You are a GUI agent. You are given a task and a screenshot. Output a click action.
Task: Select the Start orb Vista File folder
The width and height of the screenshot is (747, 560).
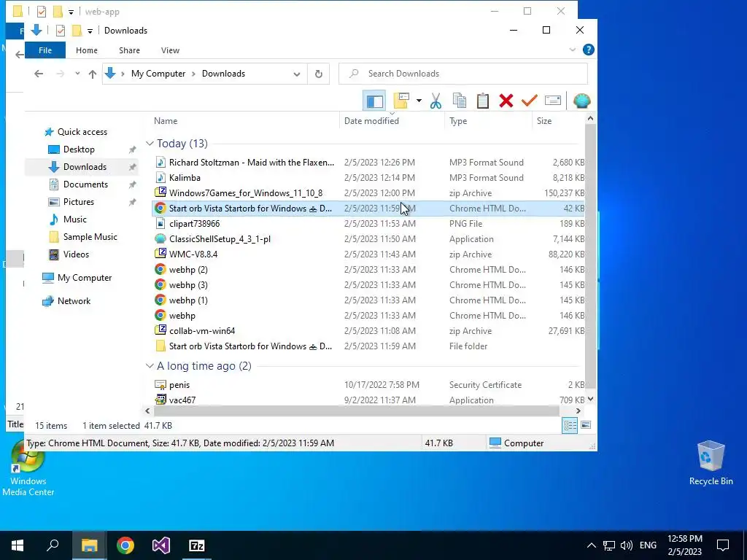(368, 346)
